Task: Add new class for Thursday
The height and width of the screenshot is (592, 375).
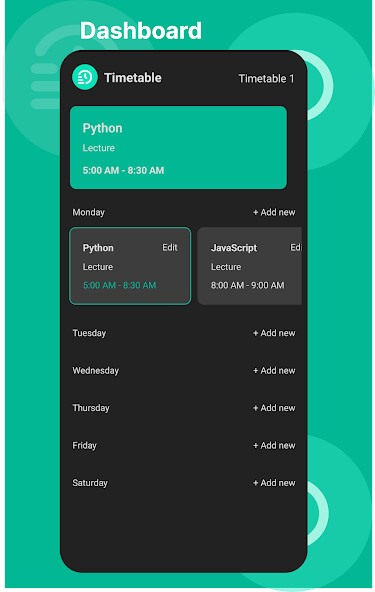Action: 274,408
